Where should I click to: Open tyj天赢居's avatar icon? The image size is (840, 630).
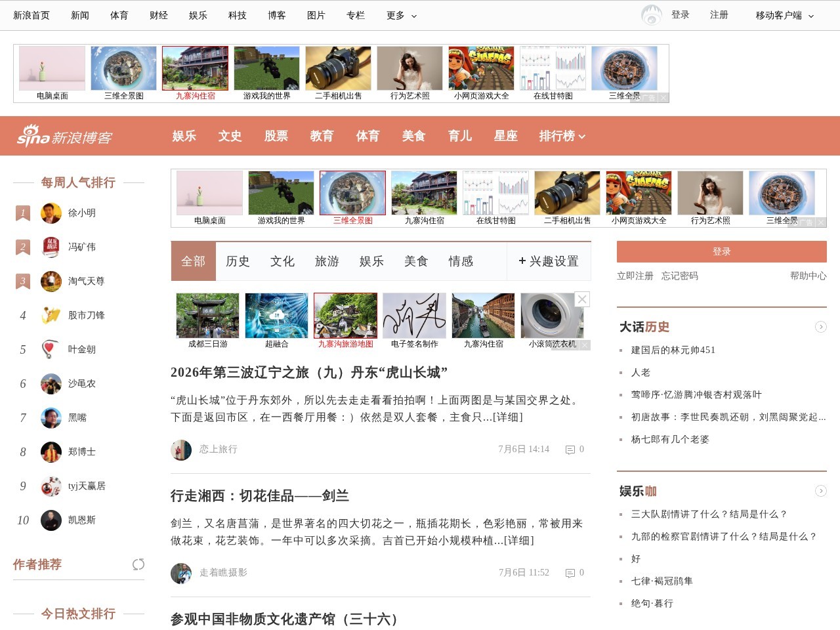pyautogui.click(x=51, y=486)
